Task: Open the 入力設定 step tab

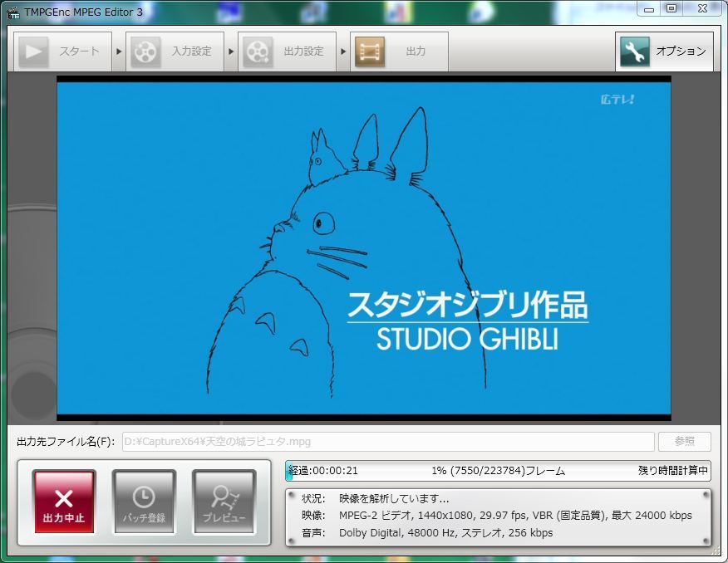Action: (x=175, y=51)
